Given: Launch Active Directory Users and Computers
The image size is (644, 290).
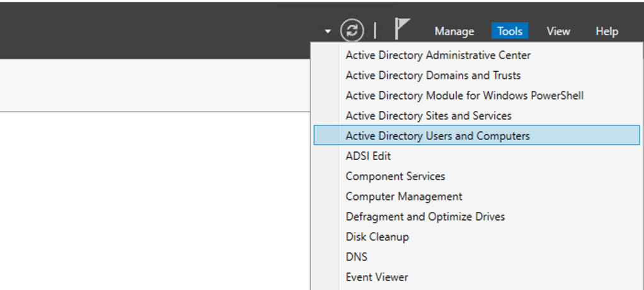Looking at the screenshot, I should click(x=437, y=136).
